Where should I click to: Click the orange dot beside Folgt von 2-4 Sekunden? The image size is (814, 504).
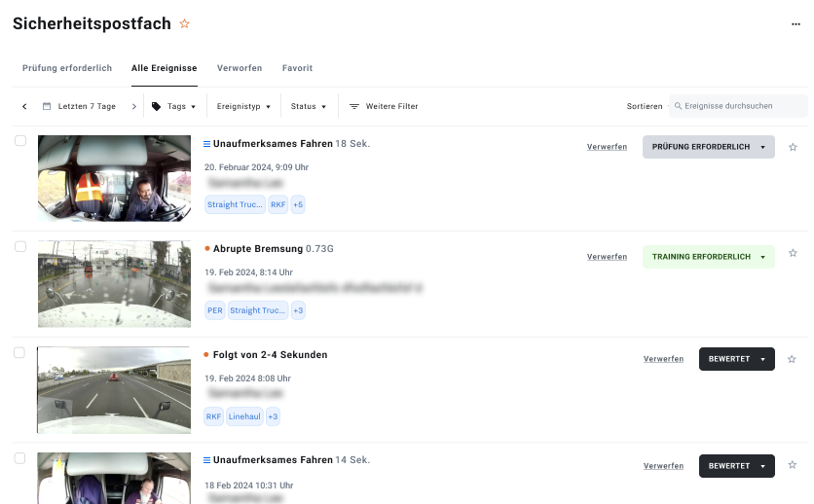click(x=206, y=355)
